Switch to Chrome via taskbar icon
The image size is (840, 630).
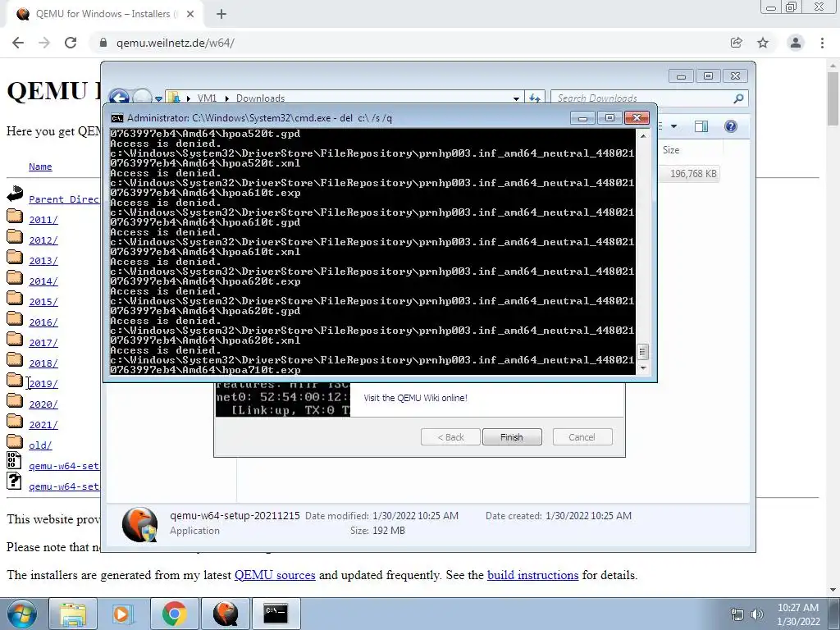tap(174, 614)
